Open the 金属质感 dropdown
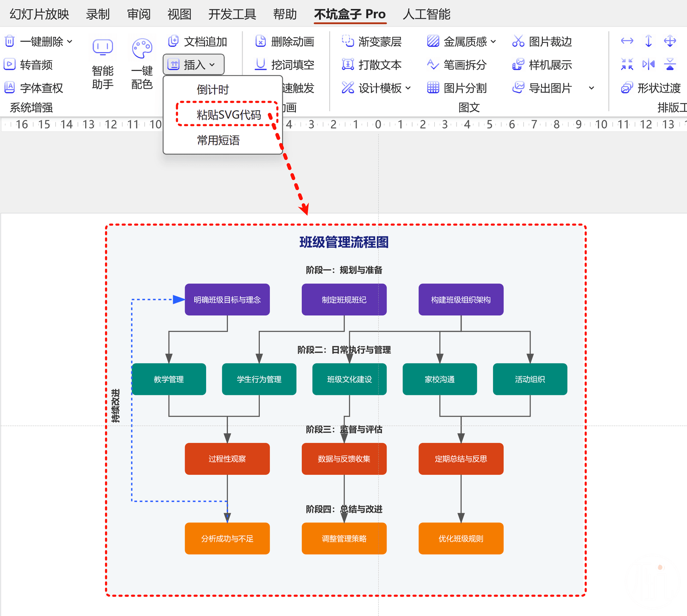The height and width of the screenshot is (616, 687). [x=493, y=41]
